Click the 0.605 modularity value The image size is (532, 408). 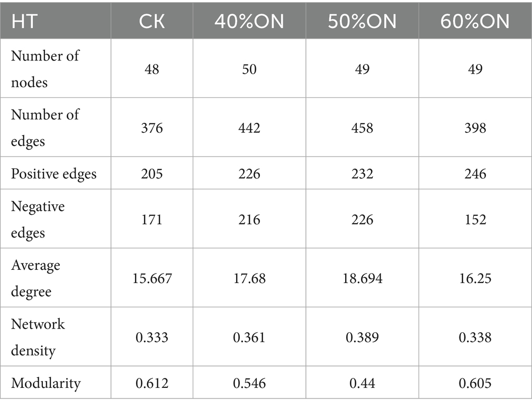coord(475,383)
